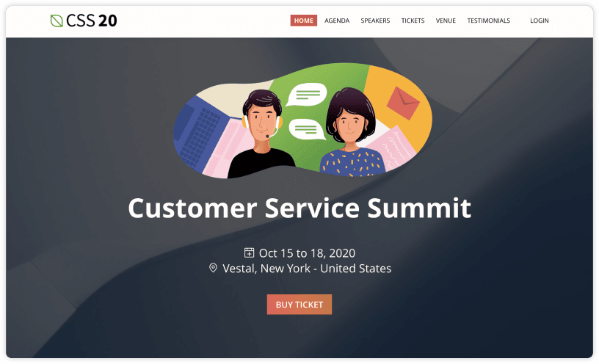
Task: Navigate to the VENUE page
Action: click(x=446, y=21)
